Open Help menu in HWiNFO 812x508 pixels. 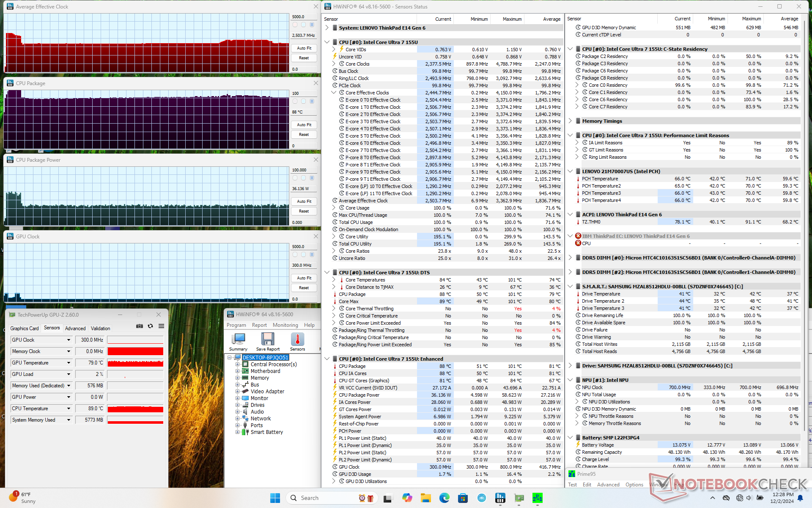(x=309, y=325)
